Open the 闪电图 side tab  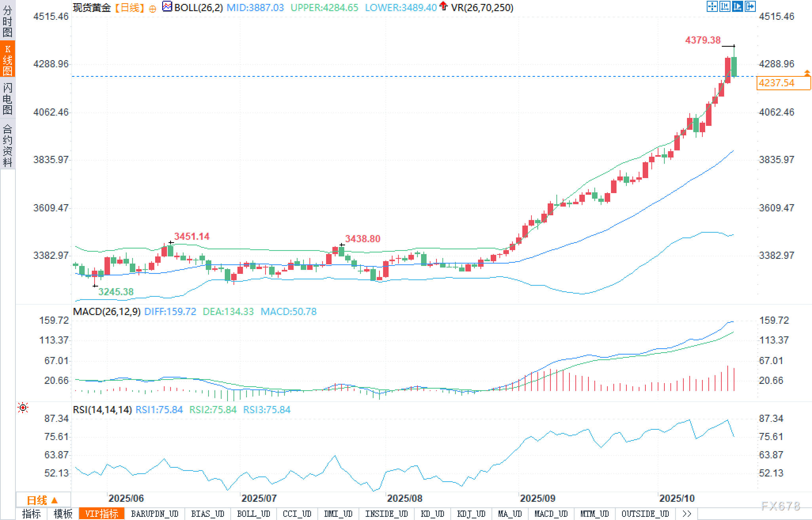click(x=8, y=98)
